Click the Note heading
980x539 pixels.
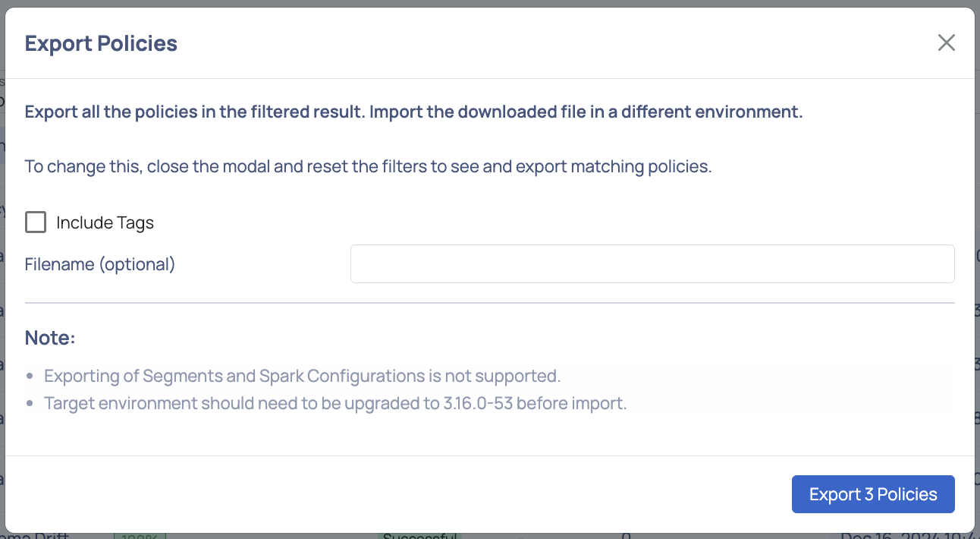click(50, 338)
